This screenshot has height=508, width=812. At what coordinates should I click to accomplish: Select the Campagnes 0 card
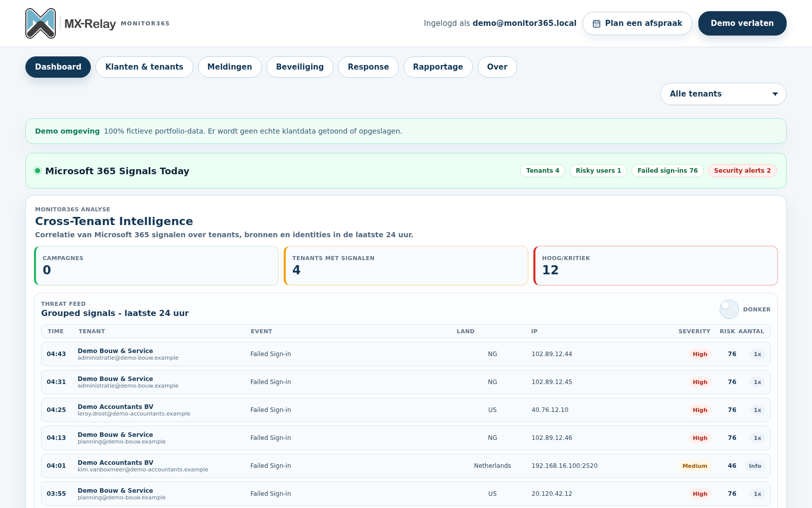[156, 266]
